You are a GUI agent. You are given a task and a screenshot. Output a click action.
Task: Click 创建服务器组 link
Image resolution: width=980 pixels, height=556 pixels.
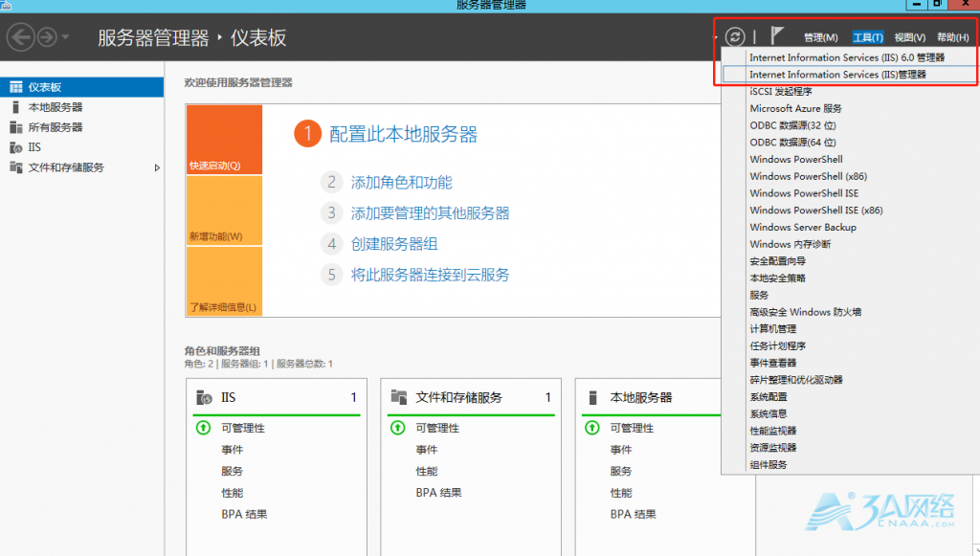(x=393, y=244)
